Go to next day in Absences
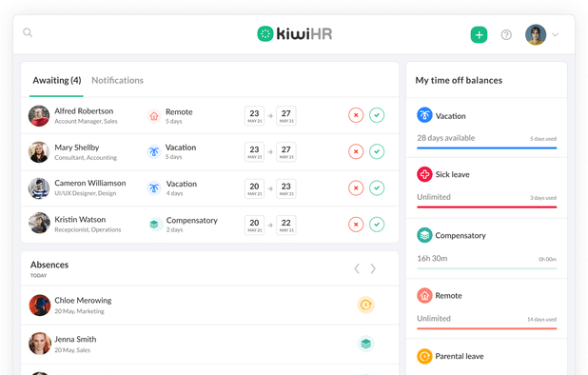Image resolution: width=588 pixels, height=375 pixels. pos(373,268)
